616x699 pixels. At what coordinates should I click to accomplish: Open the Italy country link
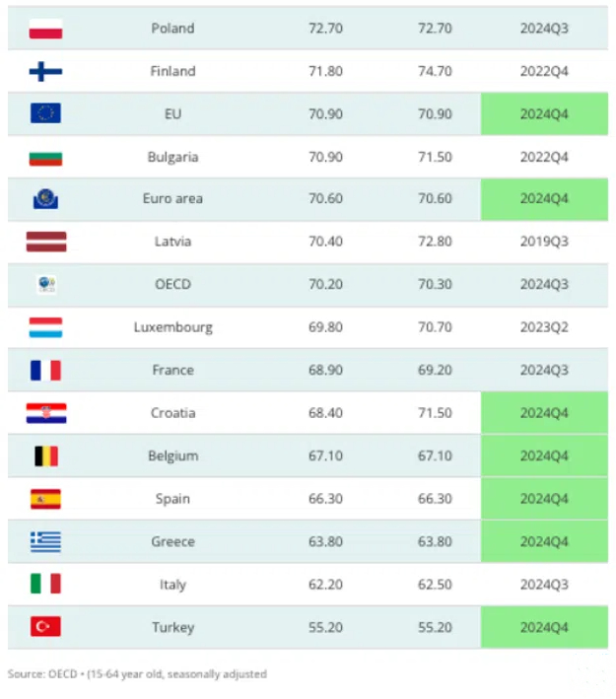point(172,585)
